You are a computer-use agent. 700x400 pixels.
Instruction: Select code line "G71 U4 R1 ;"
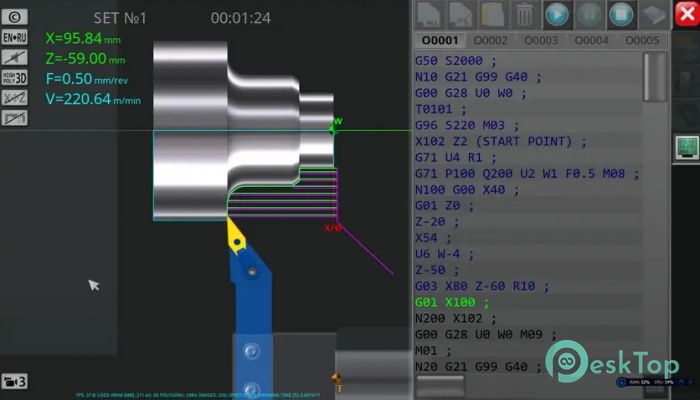455,158
